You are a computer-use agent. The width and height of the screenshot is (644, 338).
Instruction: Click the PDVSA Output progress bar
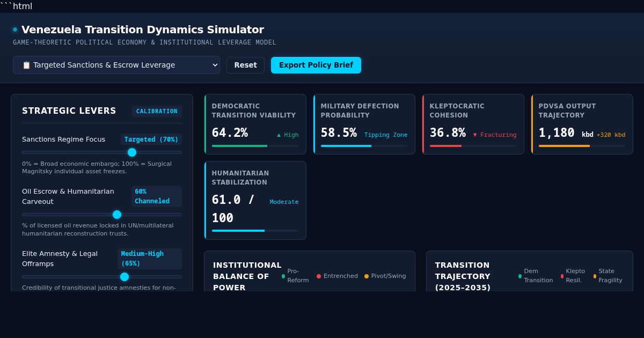pyautogui.click(x=582, y=146)
